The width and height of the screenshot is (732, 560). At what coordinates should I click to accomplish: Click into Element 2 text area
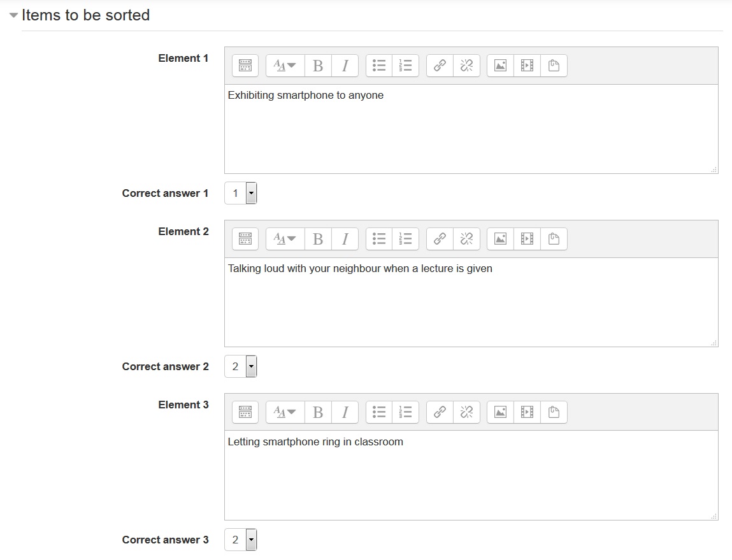click(x=471, y=302)
